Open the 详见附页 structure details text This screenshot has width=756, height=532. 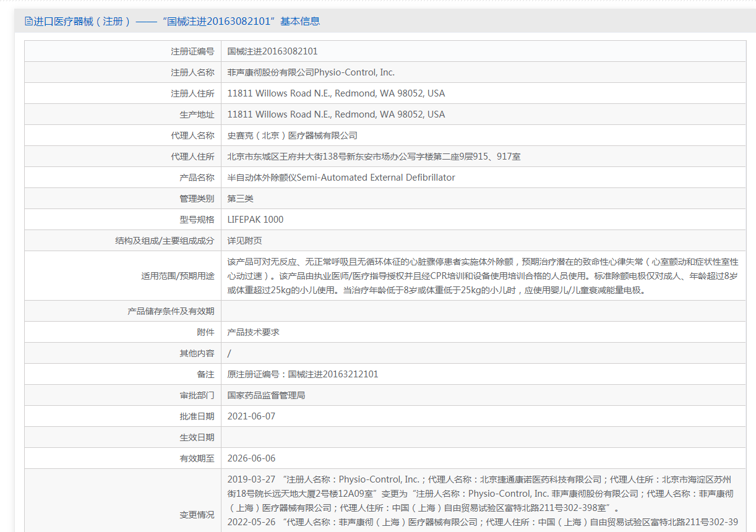pyautogui.click(x=240, y=241)
